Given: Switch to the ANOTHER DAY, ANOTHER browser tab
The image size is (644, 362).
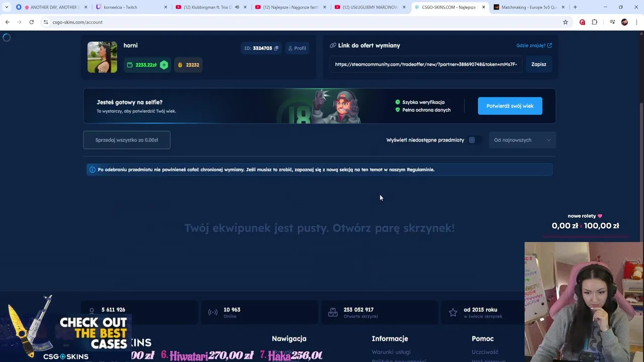Looking at the screenshot, I should [53, 7].
